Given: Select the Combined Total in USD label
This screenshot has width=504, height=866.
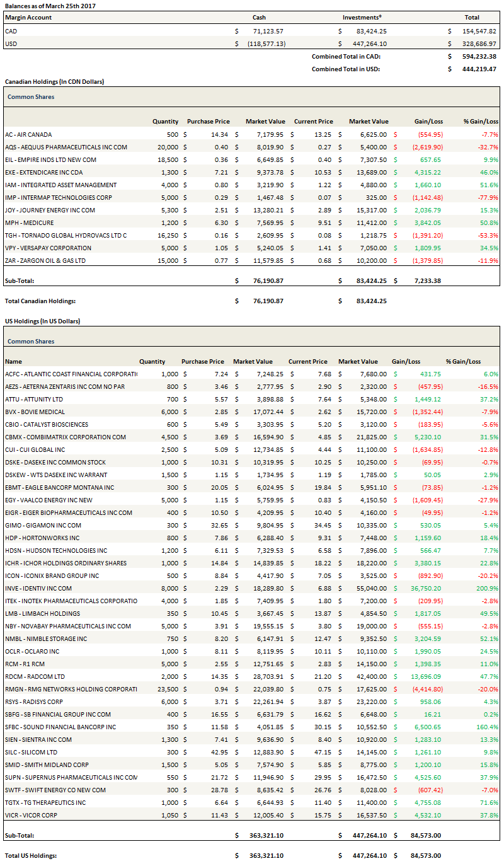Looking at the screenshot, I should click(346, 69).
